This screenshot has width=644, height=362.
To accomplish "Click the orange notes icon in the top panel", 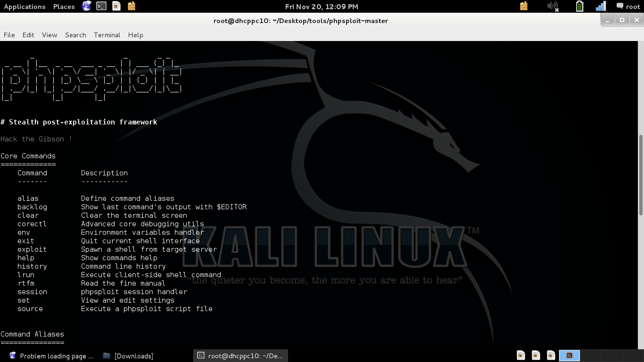I will click(x=131, y=7).
